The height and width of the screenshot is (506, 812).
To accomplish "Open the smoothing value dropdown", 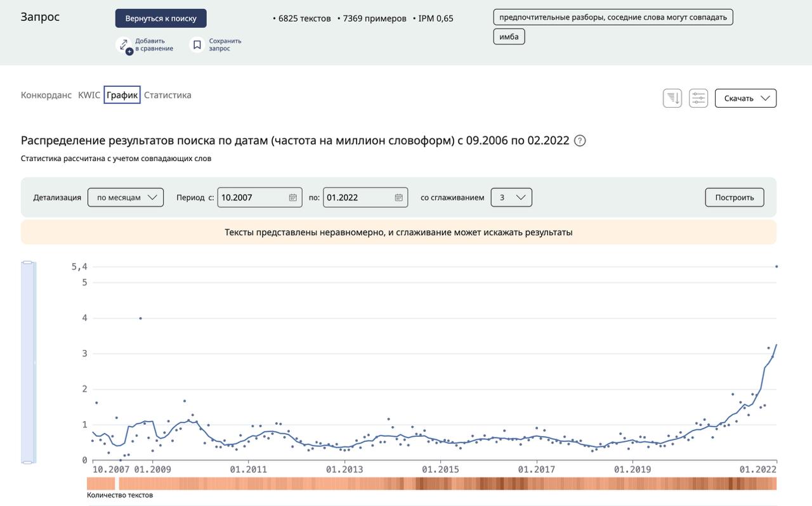I will coord(511,197).
